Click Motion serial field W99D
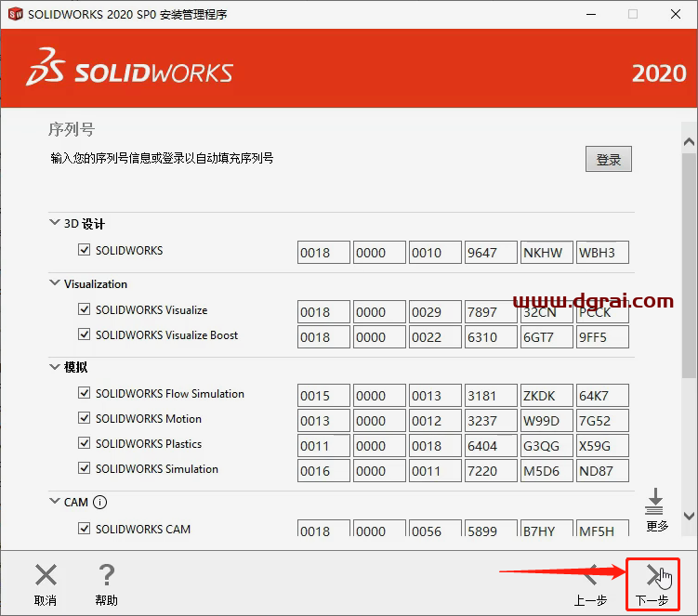Image resolution: width=698 pixels, height=616 pixels. pyautogui.click(x=547, y=421)
